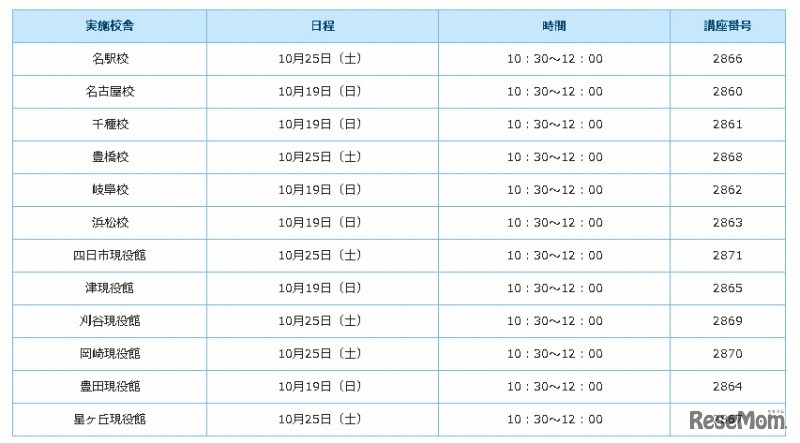
Task: Click the 岐阜校 campus name
Action: click(x=110, y=190)
